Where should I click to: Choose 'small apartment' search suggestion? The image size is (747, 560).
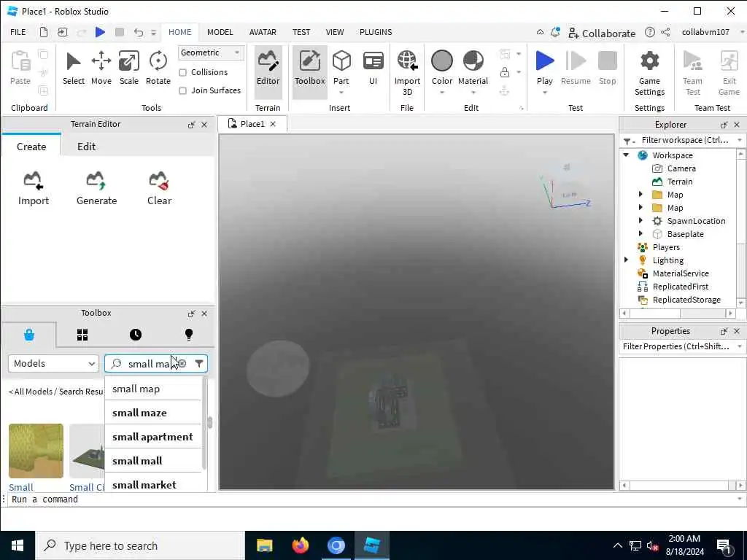coord(153,437)
